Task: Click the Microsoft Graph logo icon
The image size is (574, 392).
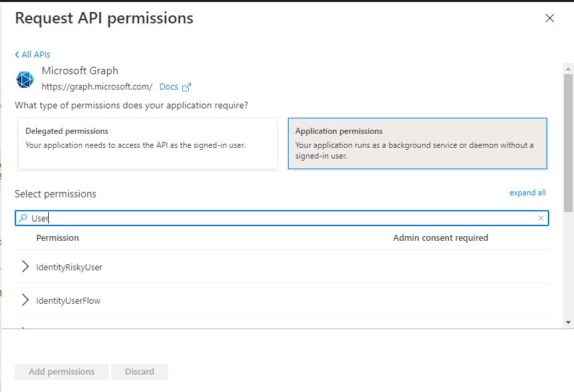Action: click(25, 80)
